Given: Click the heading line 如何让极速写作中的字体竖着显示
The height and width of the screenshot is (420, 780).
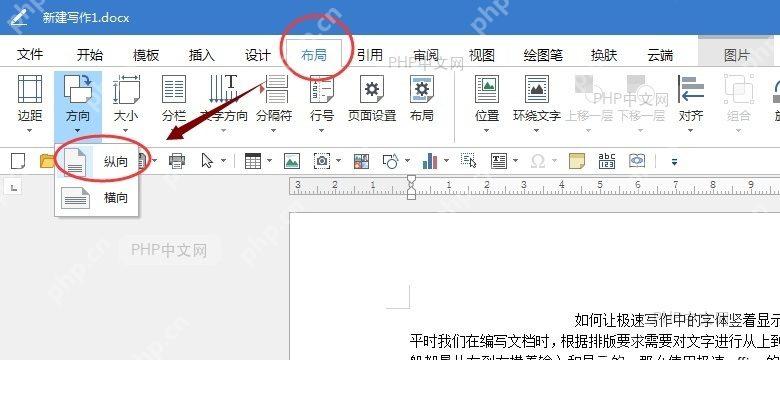Looking at the screenshot, I should pos(677,320).
